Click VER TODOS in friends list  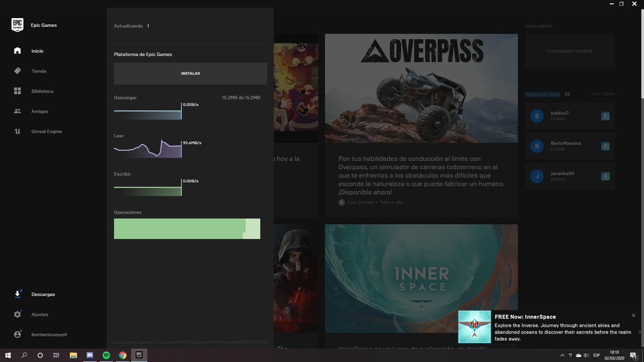[x=603, y=94]
